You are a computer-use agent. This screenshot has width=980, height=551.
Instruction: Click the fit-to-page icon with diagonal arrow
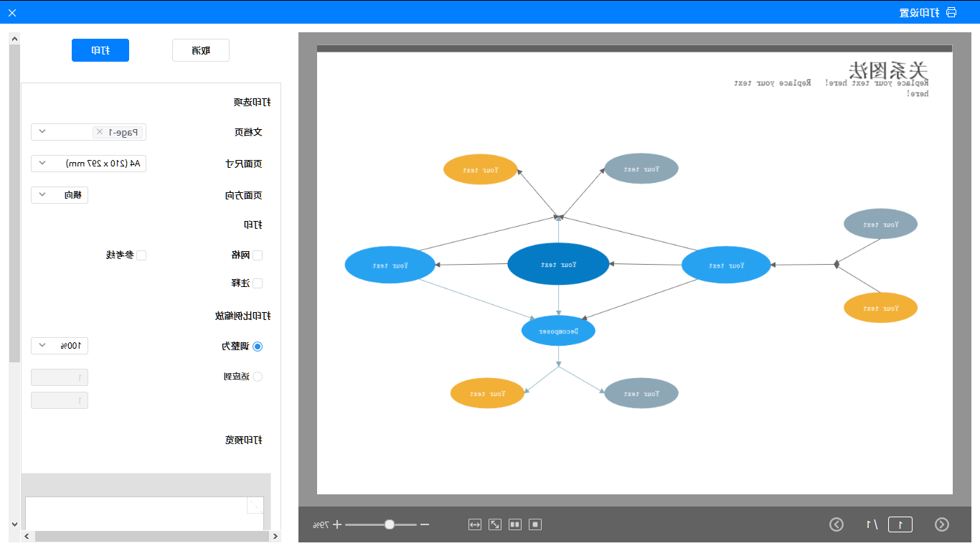(495, 524)
